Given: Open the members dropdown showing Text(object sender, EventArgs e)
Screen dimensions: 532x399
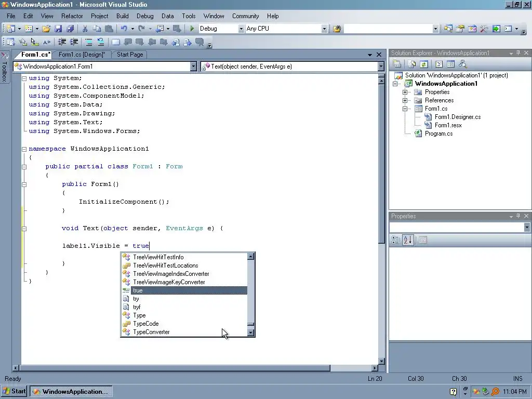Looking at the screenshot, I should (381, 66).
